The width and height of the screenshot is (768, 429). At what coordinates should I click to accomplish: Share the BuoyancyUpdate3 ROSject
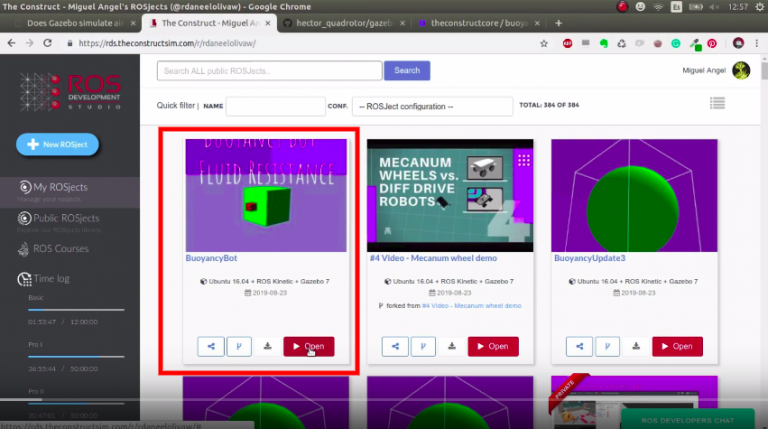coord(579,346)
